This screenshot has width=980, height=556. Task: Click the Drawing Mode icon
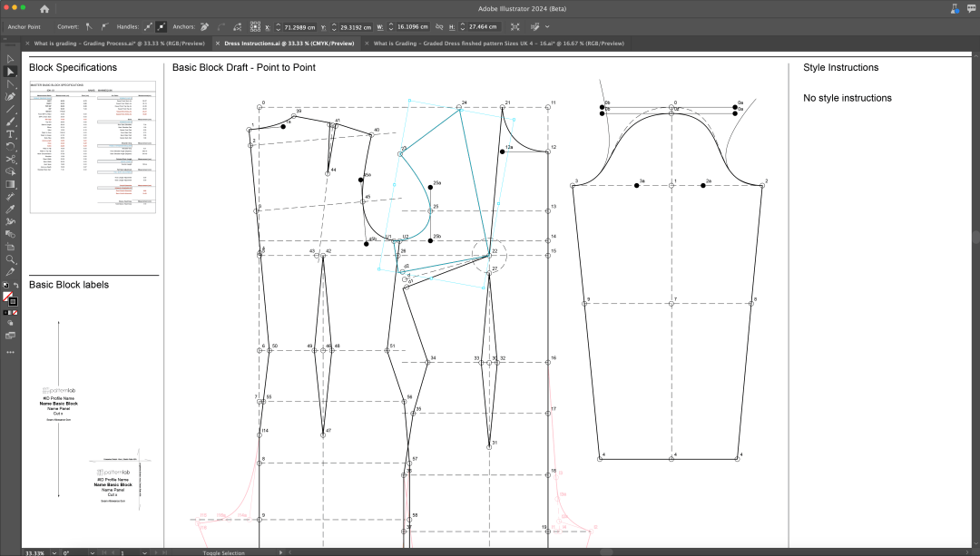tap(10, 323)
